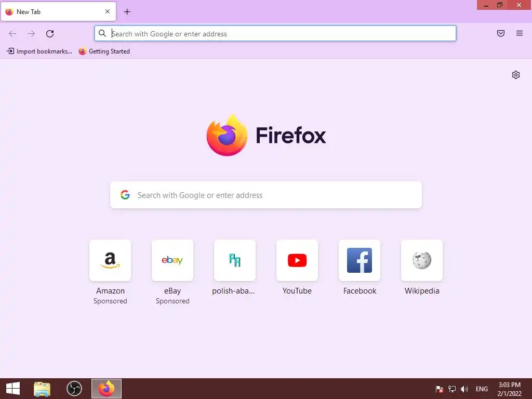Open the Action Center flag tray icon
Image resolution: width=532 pixels, height=399 pixels.
coord(440,389)
